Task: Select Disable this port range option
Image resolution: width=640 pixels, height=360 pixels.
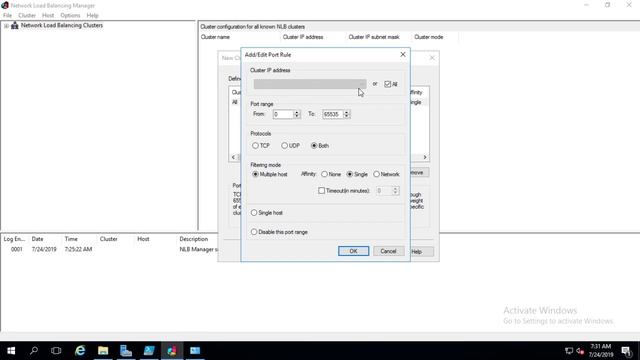Action: pos(254,232)
